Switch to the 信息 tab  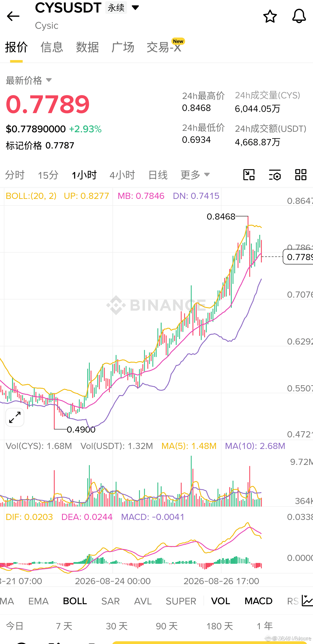pyautogui.click(x=52, y=47)
